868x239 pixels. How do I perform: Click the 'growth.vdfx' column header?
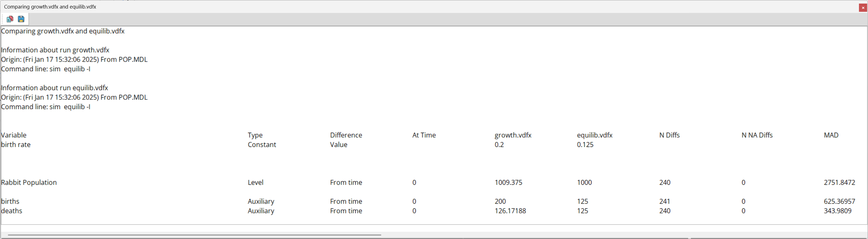click(513, 135)
